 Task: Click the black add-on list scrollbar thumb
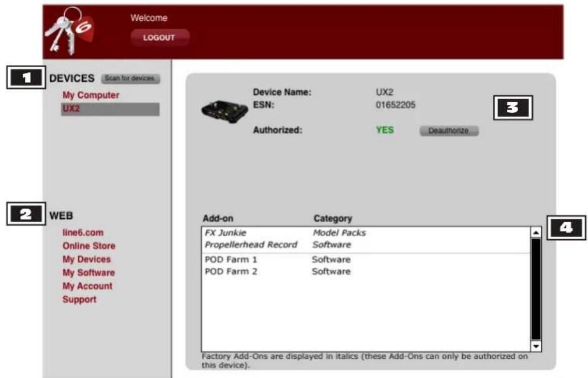pyautogui.click(x=536, y=289)
